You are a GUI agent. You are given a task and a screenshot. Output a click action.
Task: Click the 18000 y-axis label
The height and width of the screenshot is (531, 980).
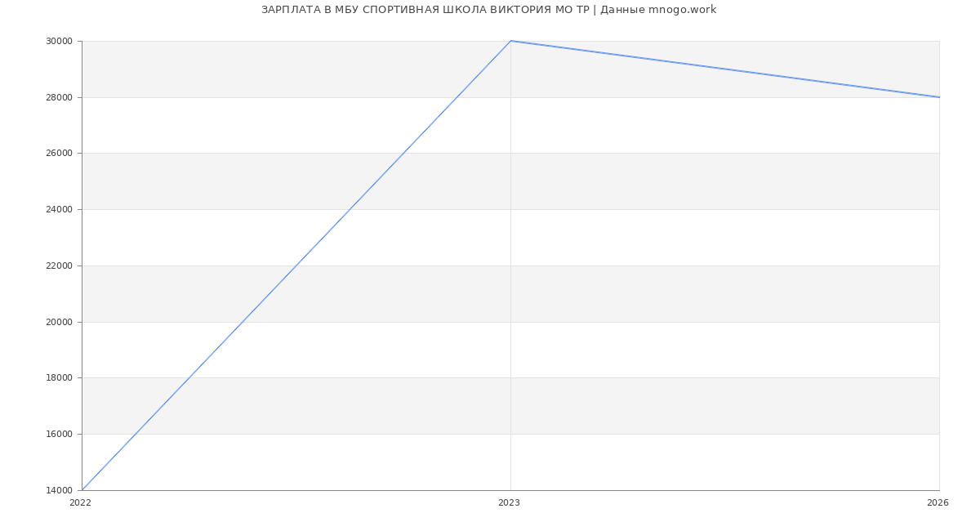coord(60,378)
